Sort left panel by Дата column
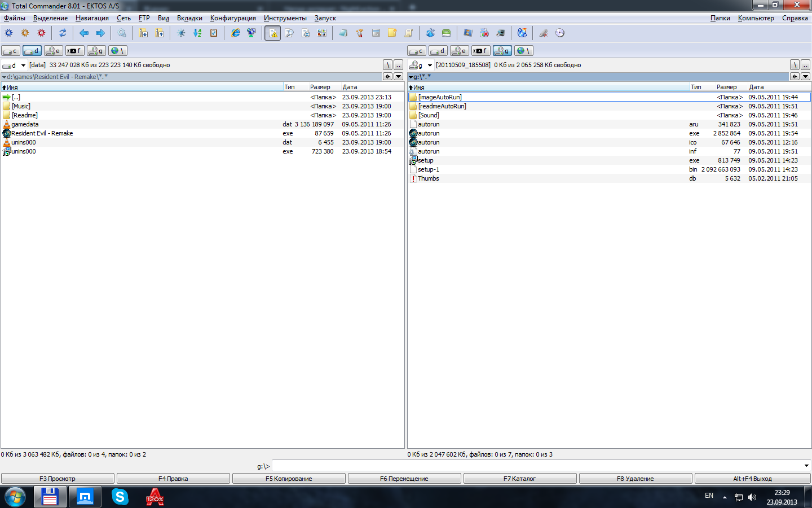 373,87
